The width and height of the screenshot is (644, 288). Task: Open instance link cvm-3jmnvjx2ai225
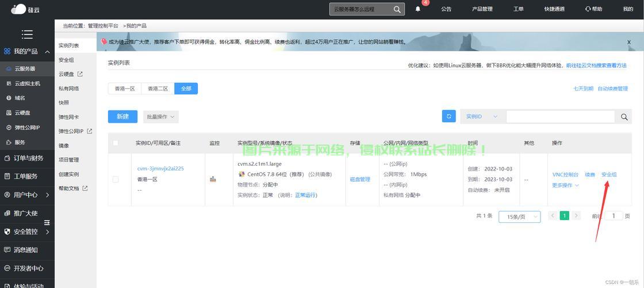point(160,169)
